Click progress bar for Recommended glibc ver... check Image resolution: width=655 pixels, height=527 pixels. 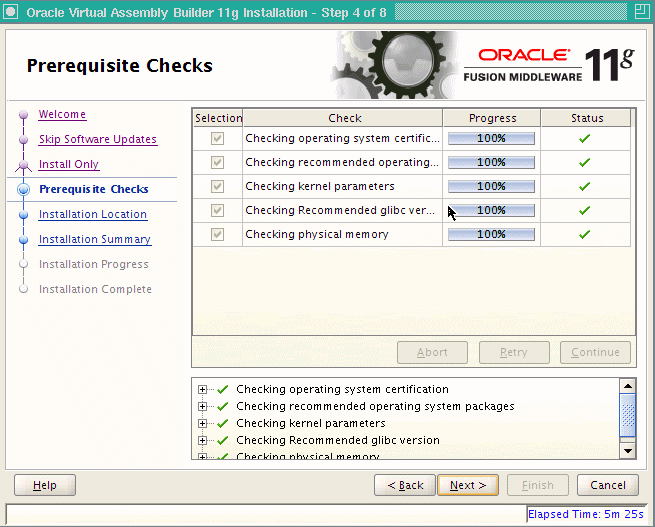click(491, 210)
